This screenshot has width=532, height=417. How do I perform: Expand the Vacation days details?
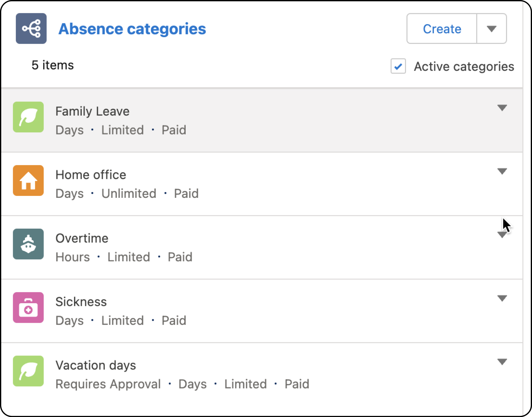[502, 362]
